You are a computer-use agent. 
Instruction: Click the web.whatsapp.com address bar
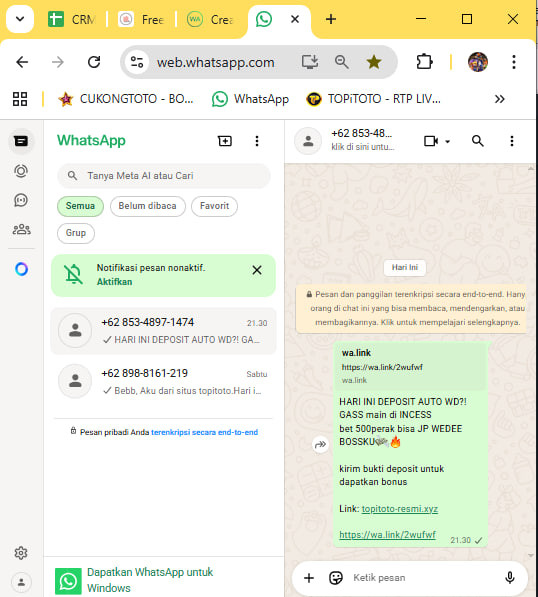[x=216, y=62]
